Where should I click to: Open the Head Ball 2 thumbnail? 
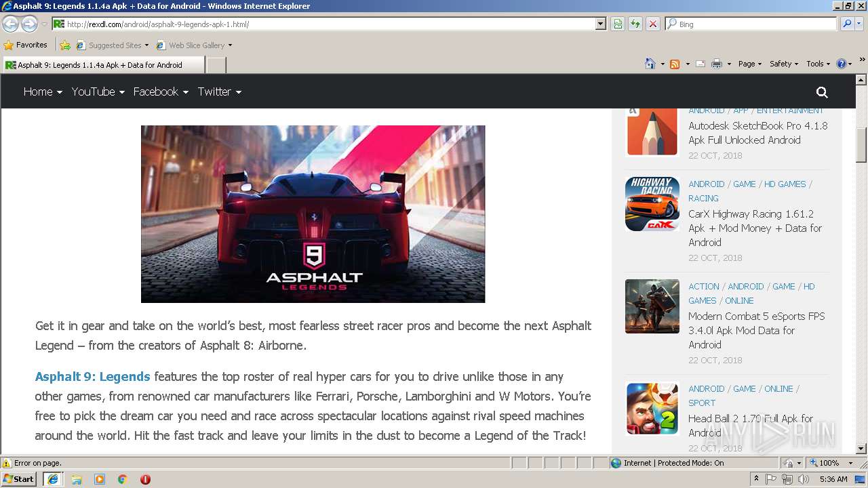click(652, 409)
